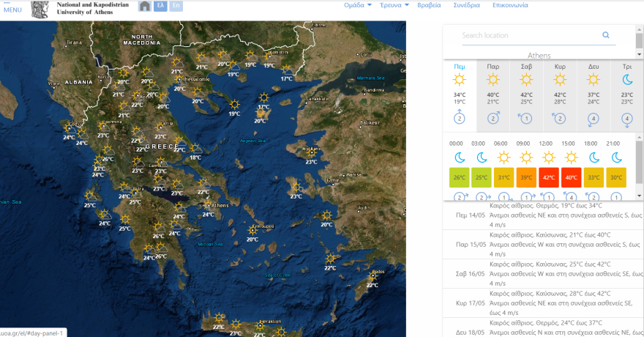644x337 pixels.
Task: Expand the Ομάδα dropdown menu
Action: click(358, 5)
